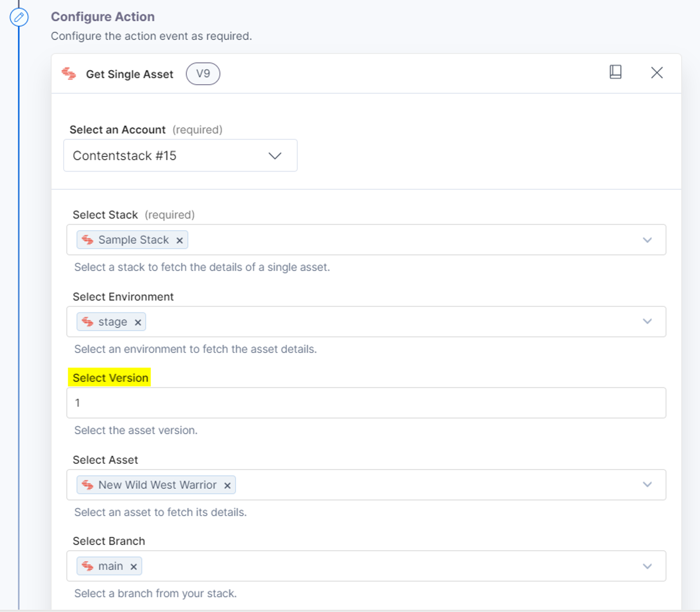Remove the Sample Stack tag
The height and width of the screenshot is (612, 700).
click(x=179, y=240)
